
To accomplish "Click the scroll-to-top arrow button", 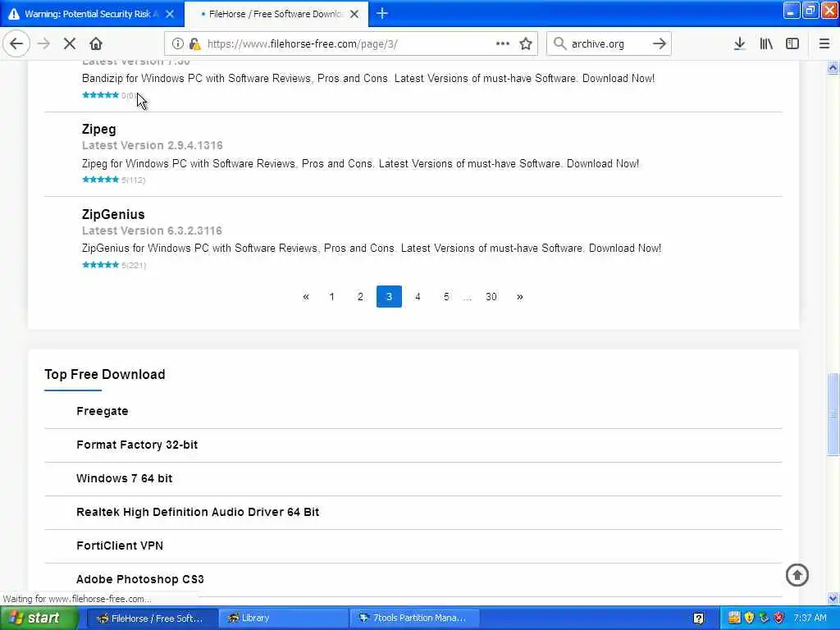I will coord(797,575).
